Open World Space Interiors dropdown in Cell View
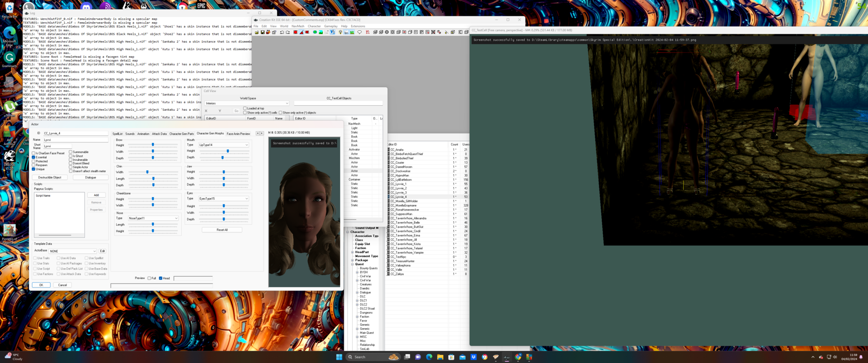Image resolution: width=868 pixels, height=363 pixels. click(246, 103)
